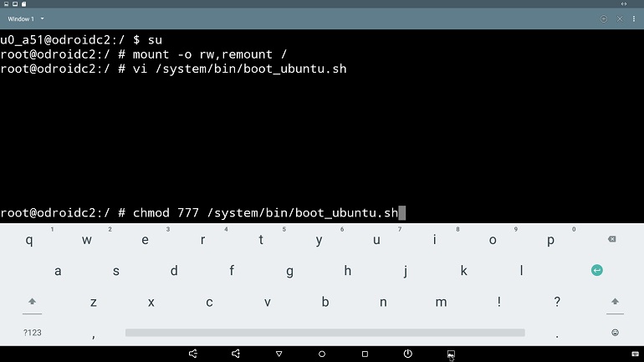Tap the t key

[261, 240]
